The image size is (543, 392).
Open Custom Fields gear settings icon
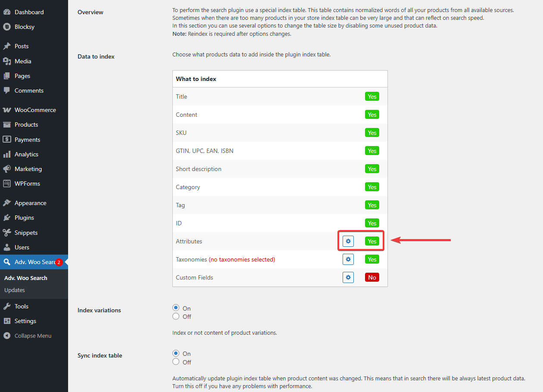click(x=348, y=277)
